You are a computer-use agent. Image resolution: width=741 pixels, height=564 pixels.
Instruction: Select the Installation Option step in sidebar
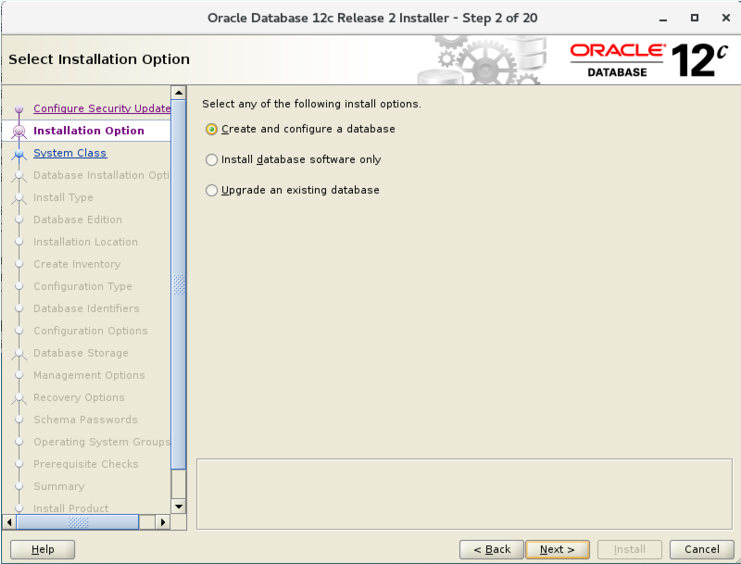point(89,130)
